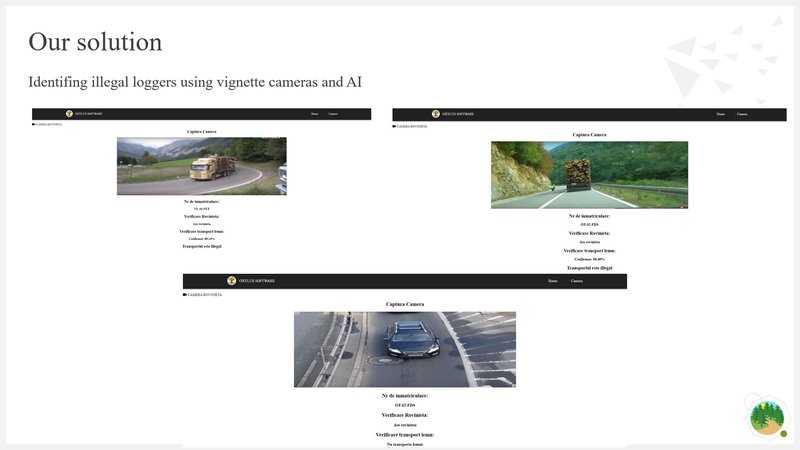This screenshot has height=450, width=800.
Task: Click the camera icon in bottom screenshot
Action: [185, 295]
